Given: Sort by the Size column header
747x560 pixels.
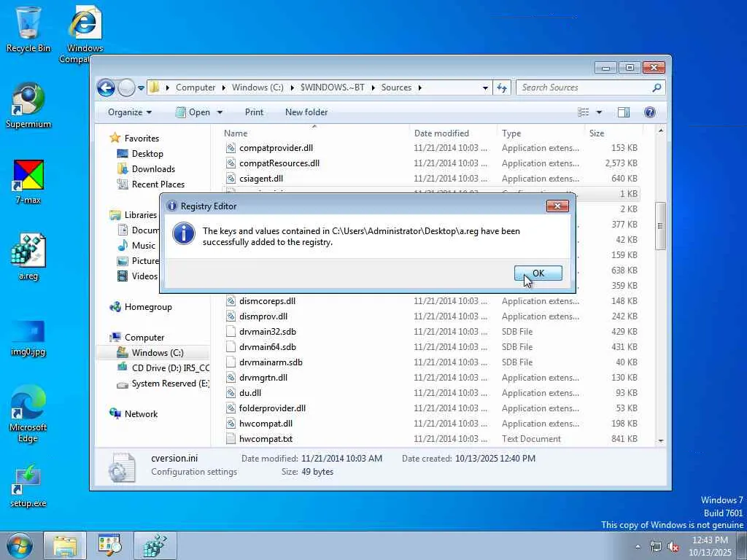Looking at the screenshot, I should click(x=613, y=133).
